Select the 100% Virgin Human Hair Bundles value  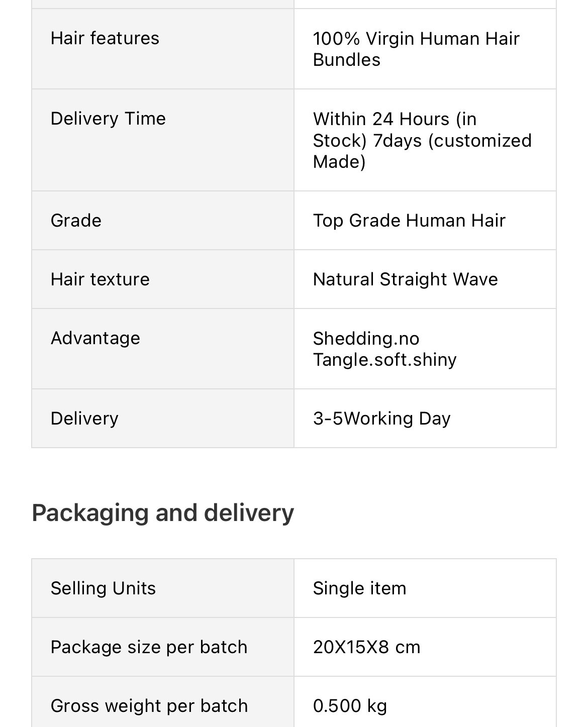point(416,49)
